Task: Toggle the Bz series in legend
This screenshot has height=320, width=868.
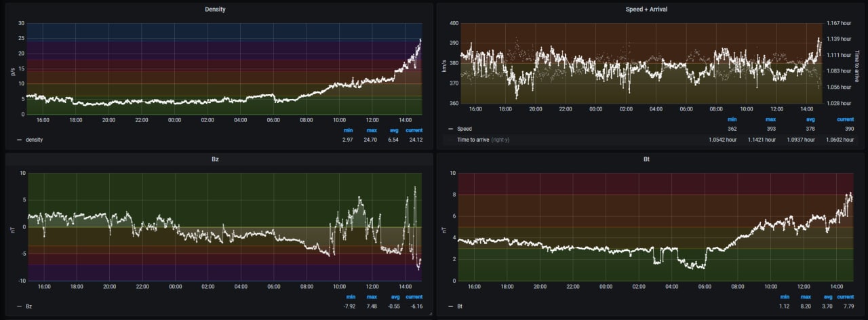Action: pyautogui.click(x=28, y=306)
